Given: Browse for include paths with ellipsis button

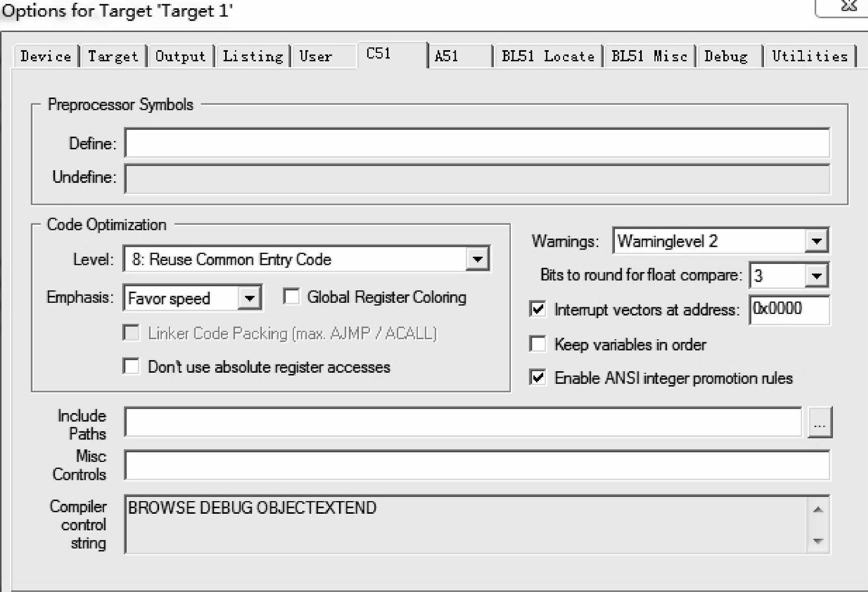Looking at the screenshot, I should point(820,422).
